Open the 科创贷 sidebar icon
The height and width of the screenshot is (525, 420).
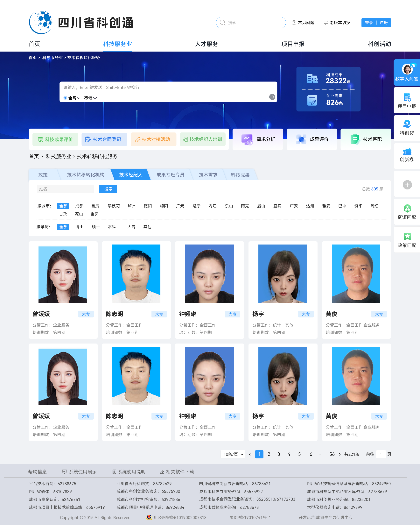[407, 124]
